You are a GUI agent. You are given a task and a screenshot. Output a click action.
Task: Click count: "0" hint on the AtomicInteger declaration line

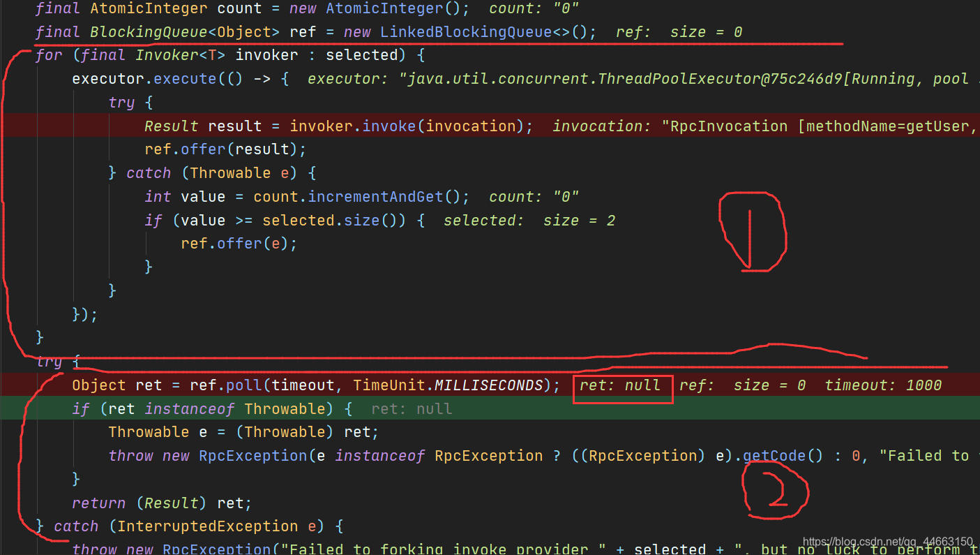pyautogui.click(x=534, y=9)
